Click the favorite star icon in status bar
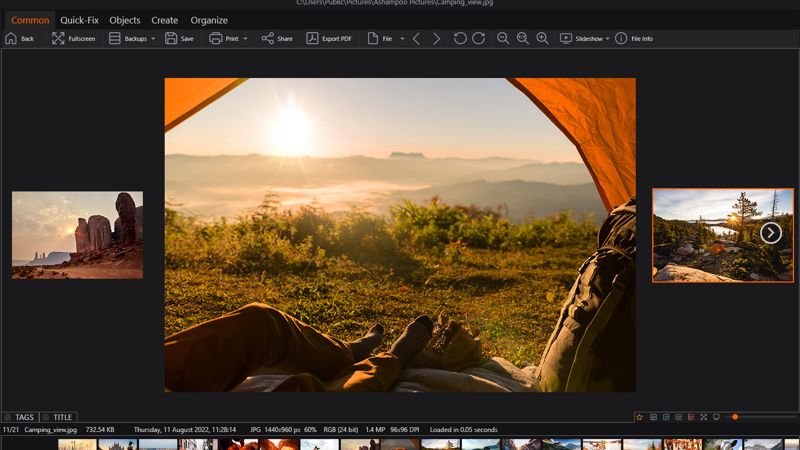This screenshot has width=800, height=450. coord(639,417)
